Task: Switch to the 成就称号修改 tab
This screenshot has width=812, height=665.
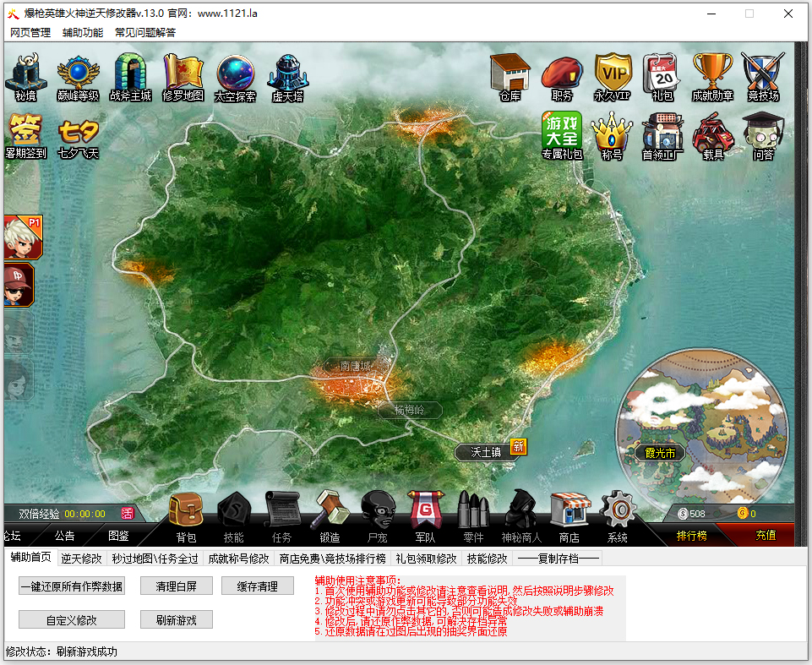Action: tap(238, 559)
